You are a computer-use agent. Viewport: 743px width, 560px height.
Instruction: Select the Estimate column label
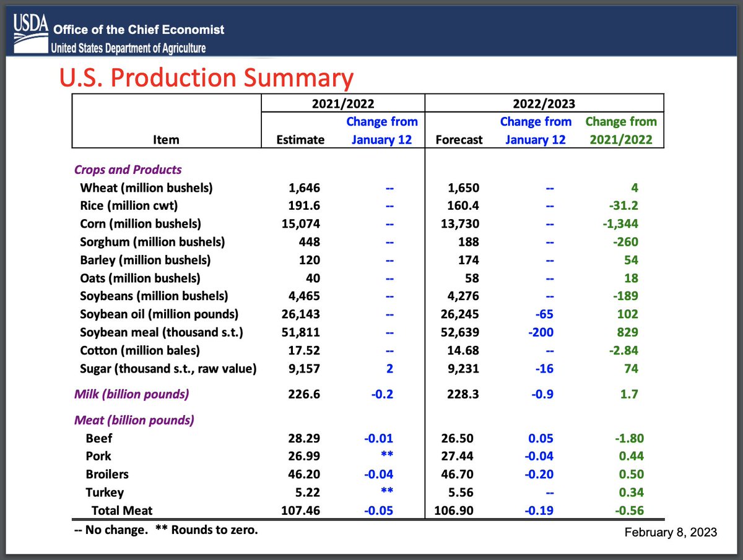[300, 139]
